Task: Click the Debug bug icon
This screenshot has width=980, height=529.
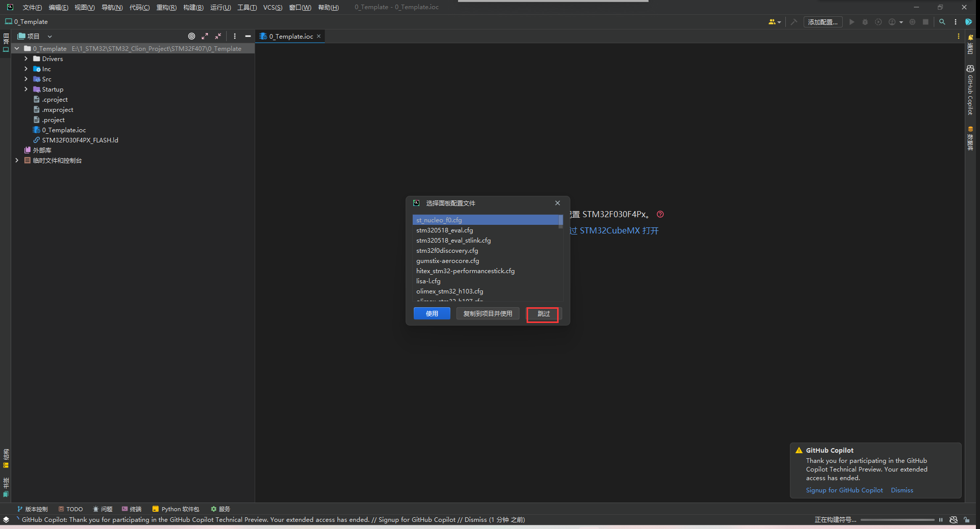Action: tap(865, 22)
